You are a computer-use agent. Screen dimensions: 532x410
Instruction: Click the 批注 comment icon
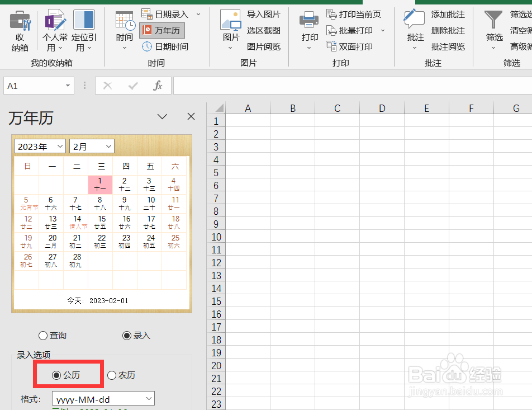414,19
